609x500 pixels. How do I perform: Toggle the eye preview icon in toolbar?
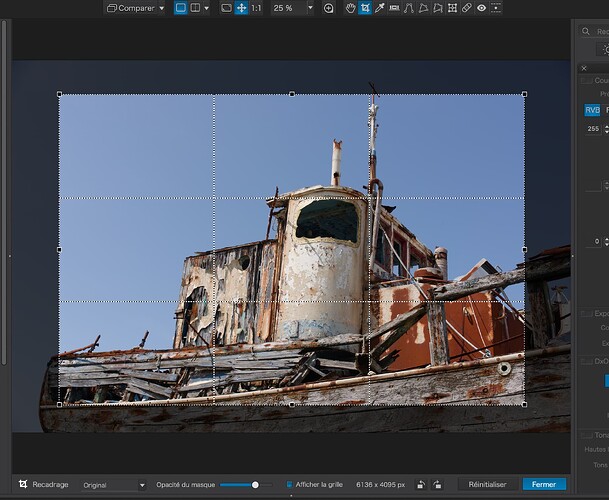coord(481,8)
